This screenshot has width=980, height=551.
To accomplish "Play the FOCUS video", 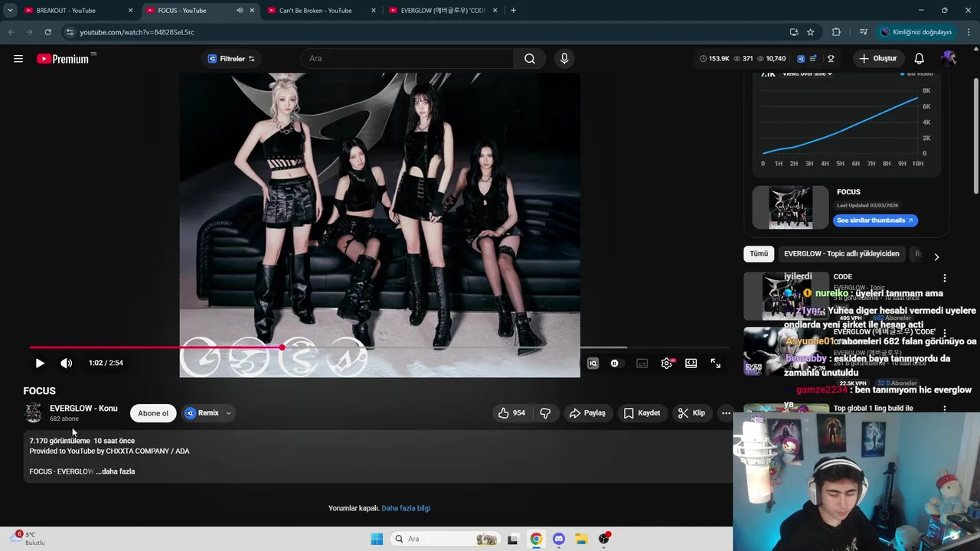I will (40, 364).
